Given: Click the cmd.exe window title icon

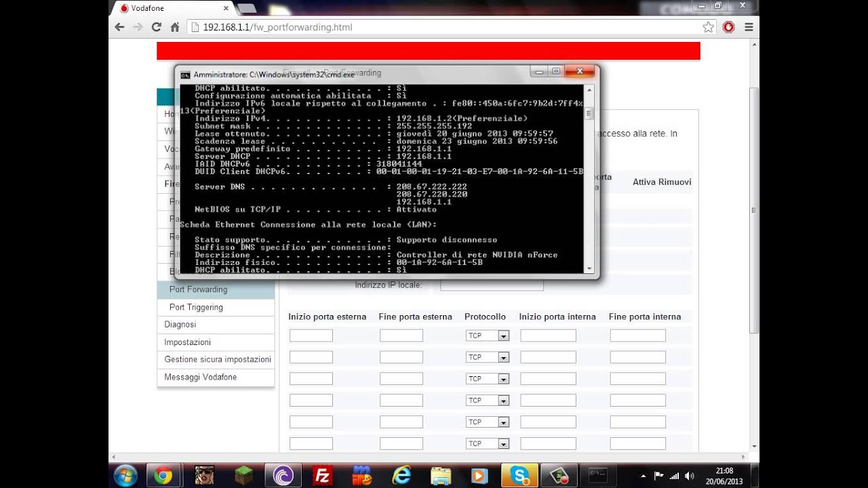Looking at the screenshot, I should [x=185, y=75].
